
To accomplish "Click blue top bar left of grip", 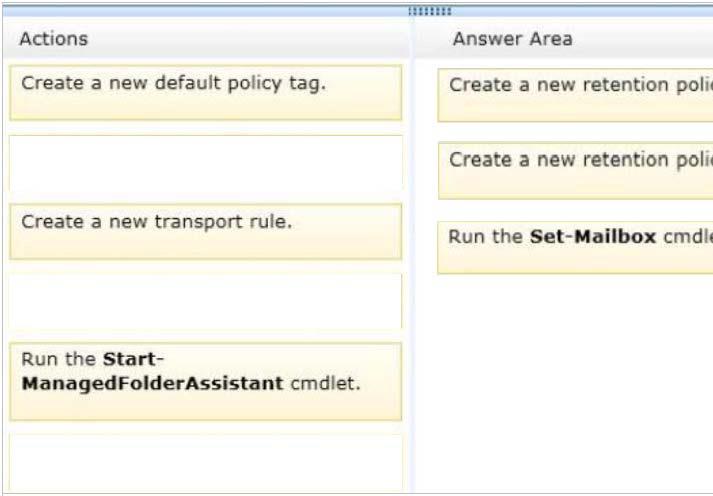I will click(205, 11).
